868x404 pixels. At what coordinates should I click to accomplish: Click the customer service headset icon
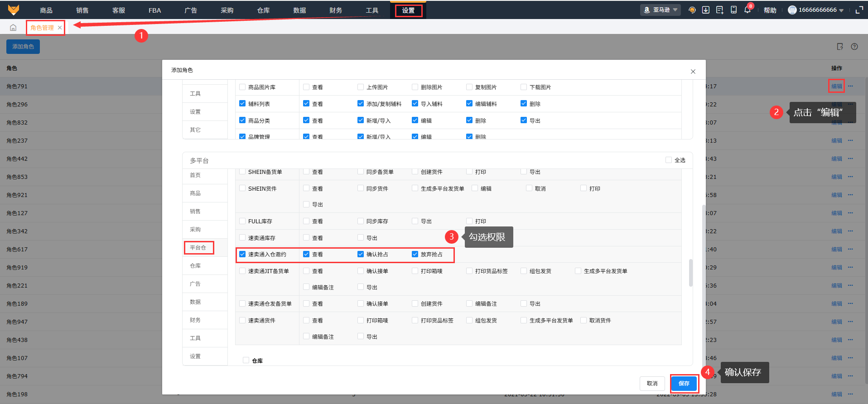[x=692, y=10]
